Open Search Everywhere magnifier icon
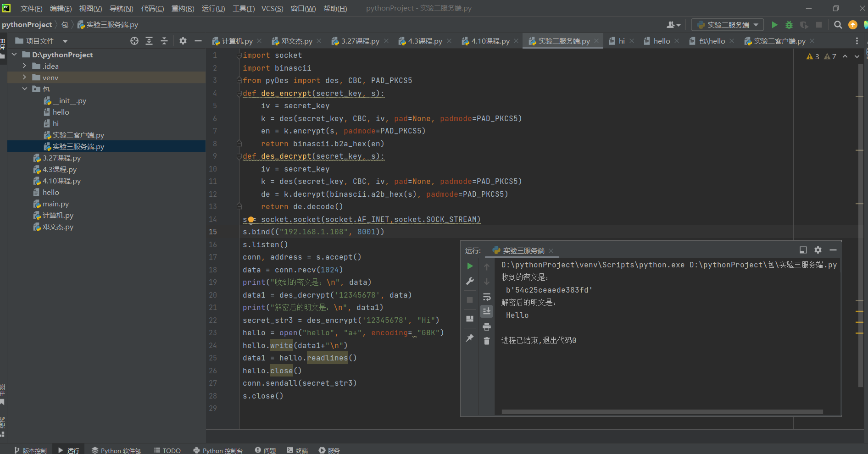Screen dimensions: 868x454 pos(838,25)
